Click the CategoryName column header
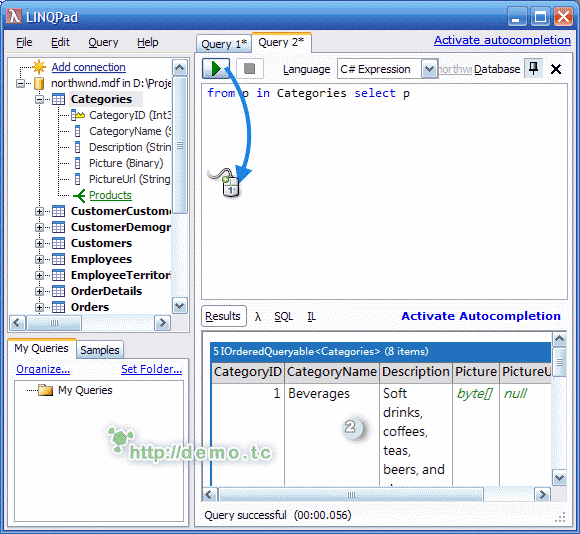 click(331, 372)
